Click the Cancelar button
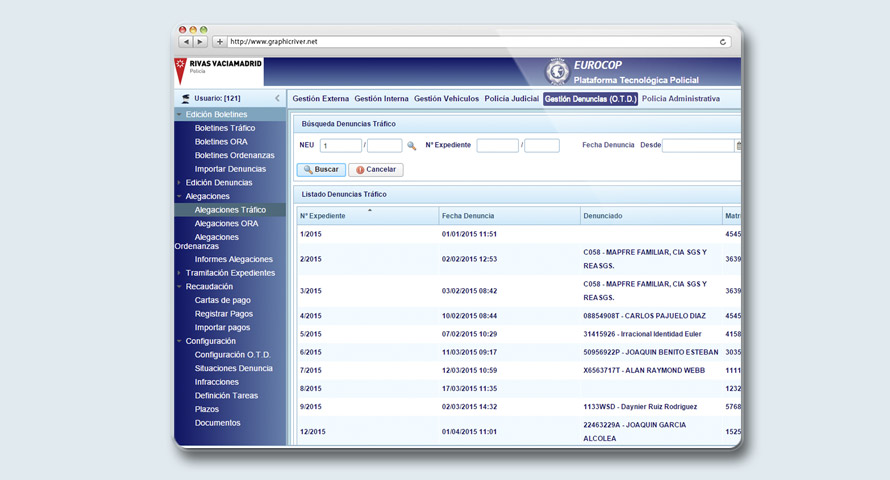The width and height of the screenshot is (890, 480). (x=376, y=170)
